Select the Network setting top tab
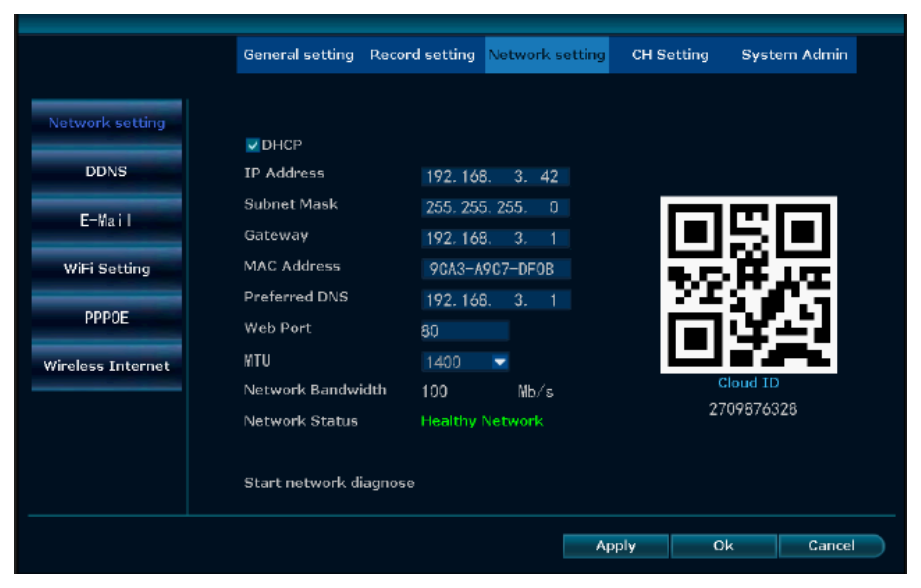 click(x=547, y=55)
